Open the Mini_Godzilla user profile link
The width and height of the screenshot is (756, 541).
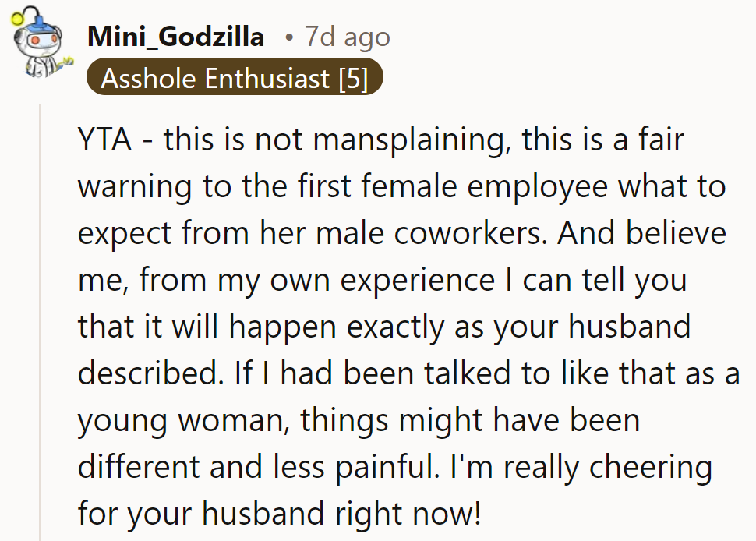click(x=175, y=36)
